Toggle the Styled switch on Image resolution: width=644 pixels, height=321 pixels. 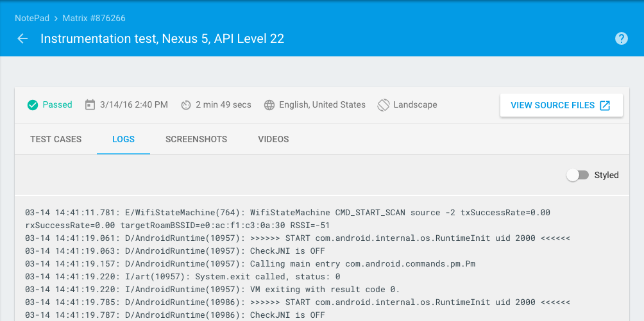click(577, 175)
